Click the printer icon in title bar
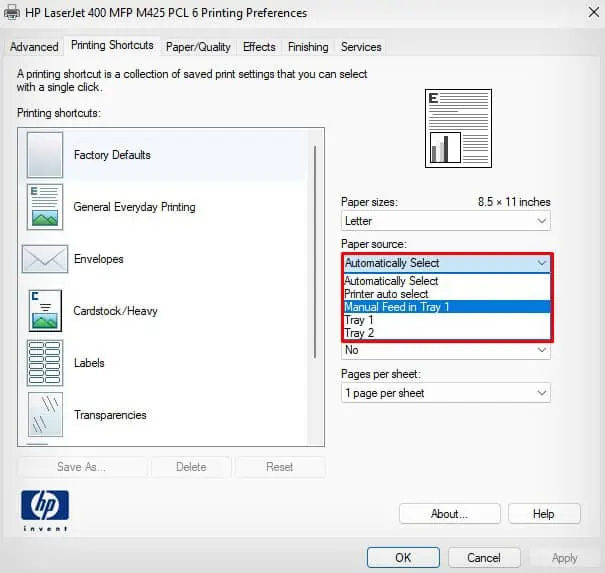Screen dimensions: 605x573 pyautogui.click(x=12, y=13)
